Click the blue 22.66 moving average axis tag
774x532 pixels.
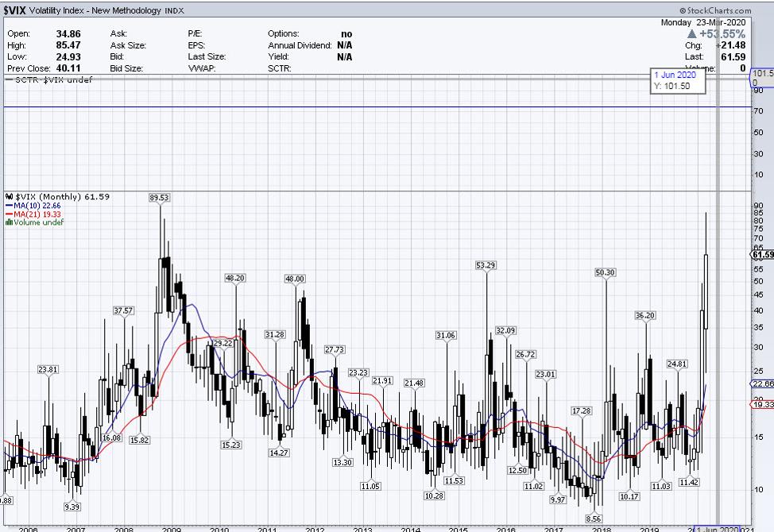tap(762, 384)
